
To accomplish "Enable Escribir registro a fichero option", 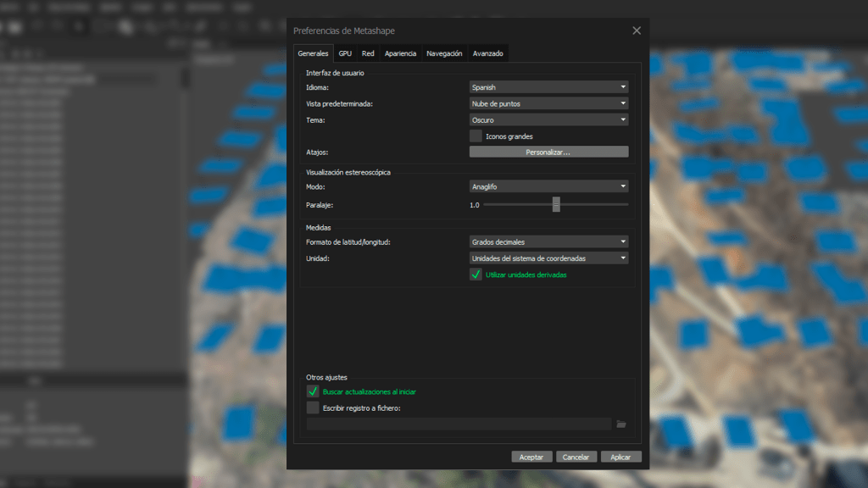I will pos(313,408).
